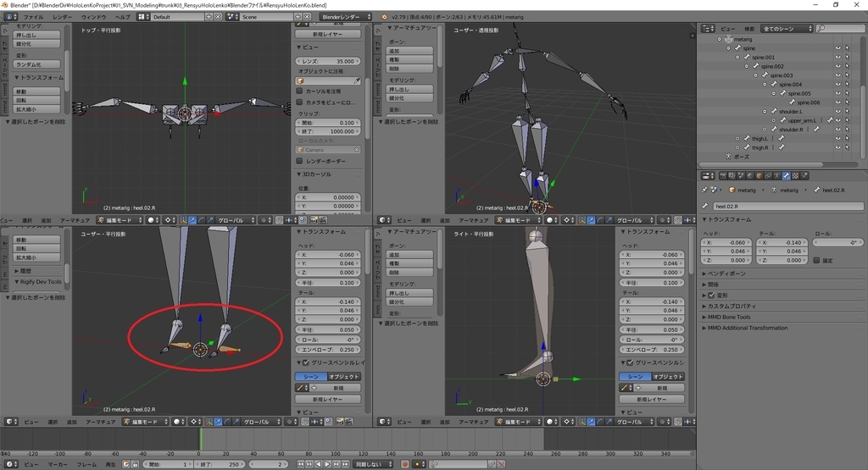Screen dimensions: 868x470
Task: Click the 新規レイヤー button at the top of the top-left viewport side panel
Action: pos(328,34)
